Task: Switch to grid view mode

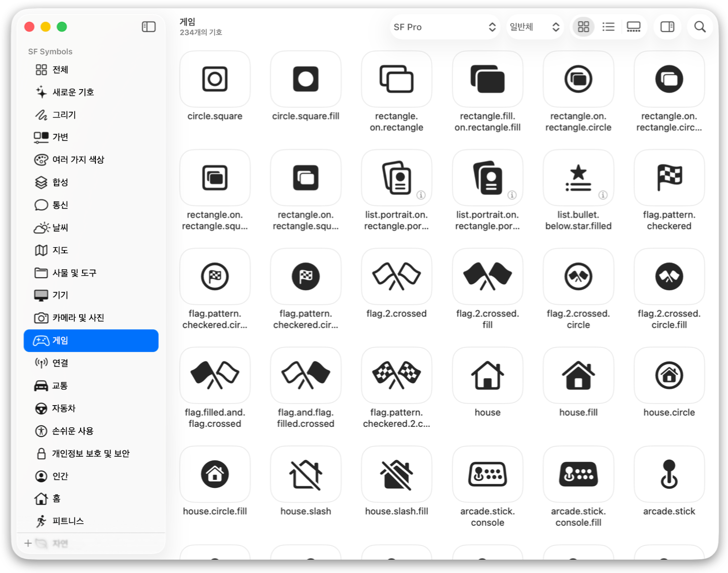Action: pyautogui.click(x=583, y=27)
